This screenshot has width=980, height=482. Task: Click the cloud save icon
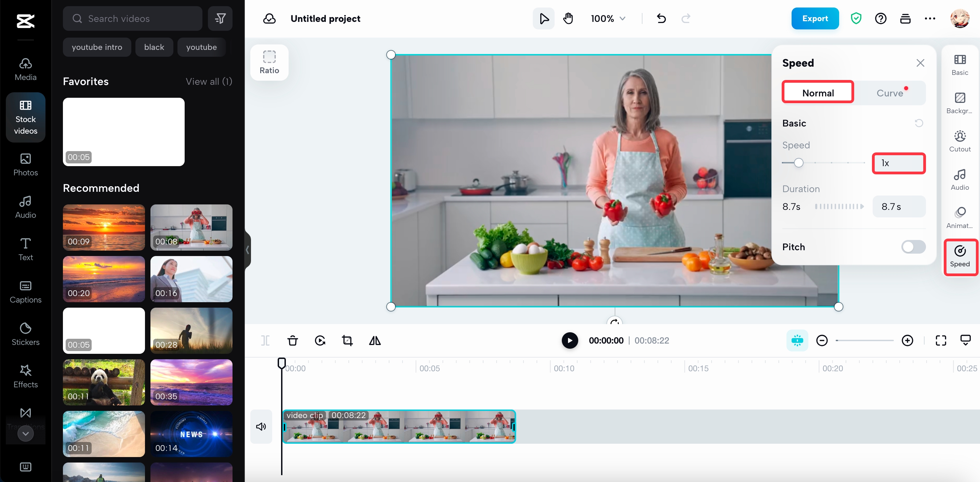coord(269,18)
